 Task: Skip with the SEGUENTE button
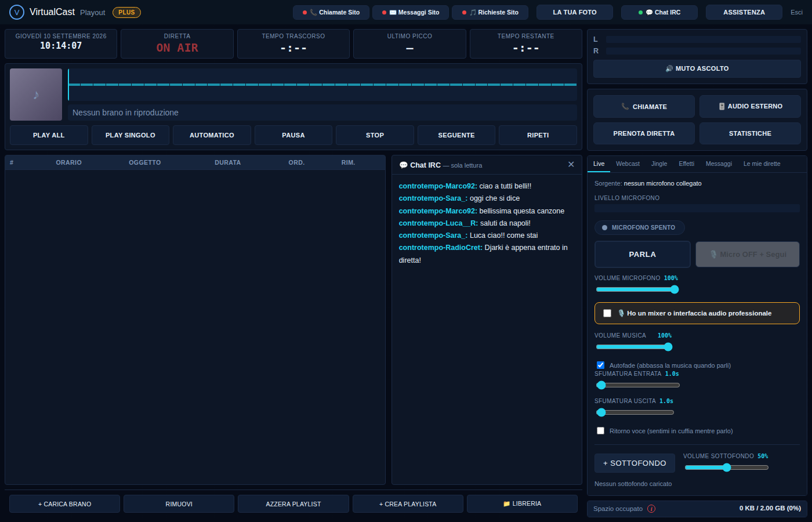click(456, 135)
